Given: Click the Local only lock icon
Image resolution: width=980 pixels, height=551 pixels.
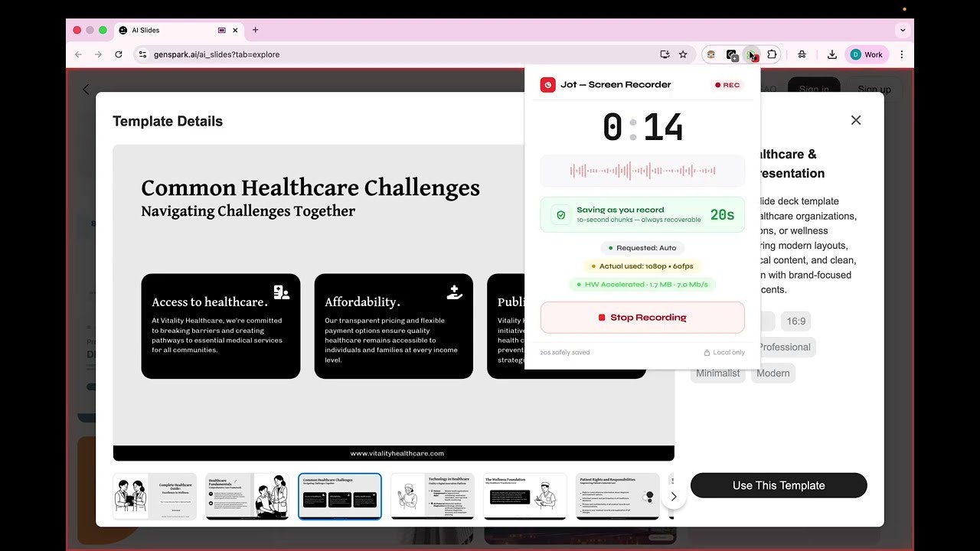Looking at the screenshot, I should pyautogui.click(x=708, y=352).
